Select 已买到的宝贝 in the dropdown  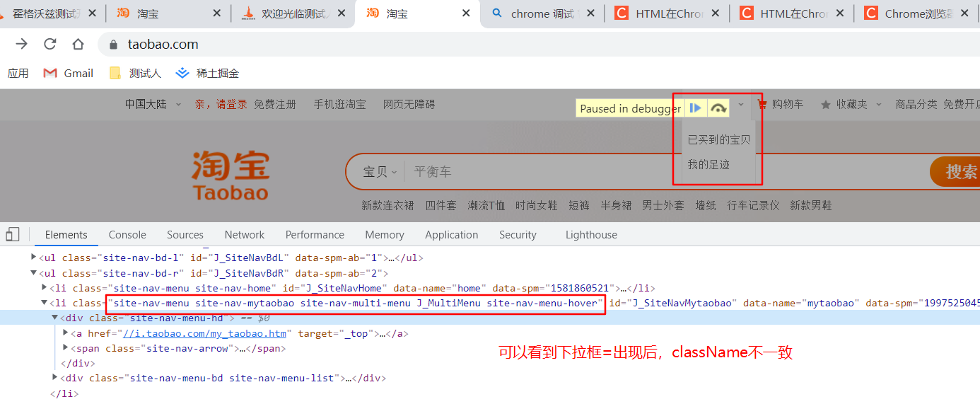pos(719,140)
